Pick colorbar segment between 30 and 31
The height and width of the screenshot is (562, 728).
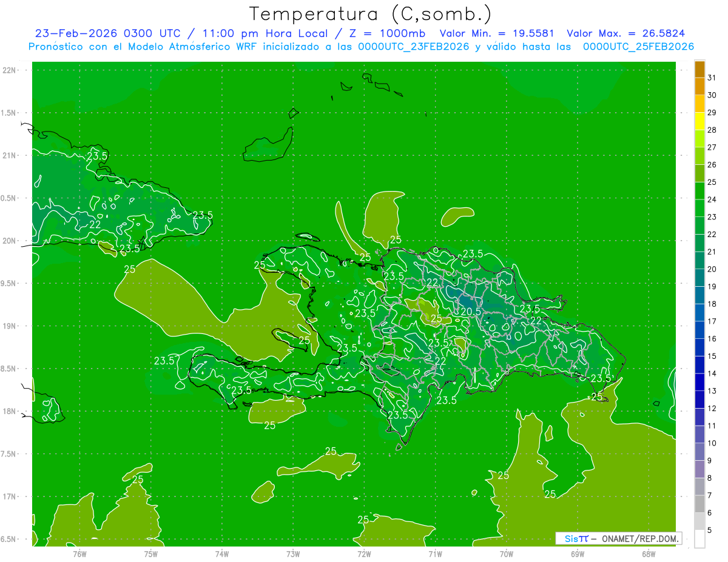699,87
